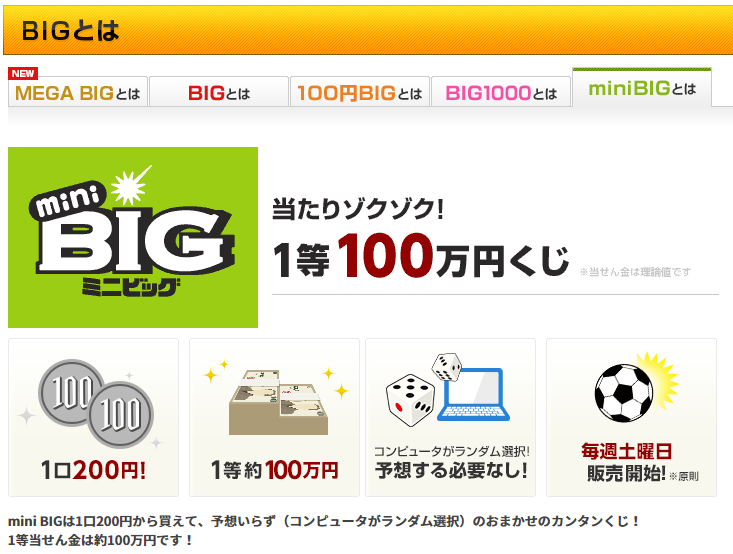Click the 予想する必要なし! card label

tap(451, 470)
